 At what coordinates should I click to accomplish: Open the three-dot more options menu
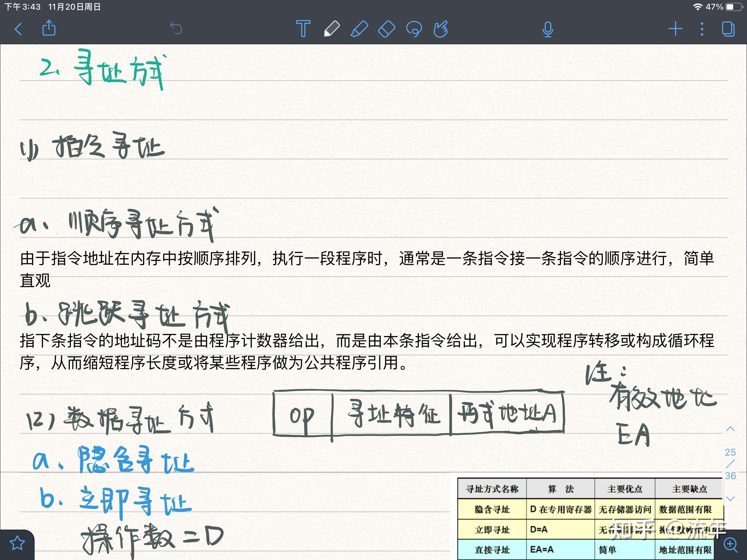[x=702, y=29]
